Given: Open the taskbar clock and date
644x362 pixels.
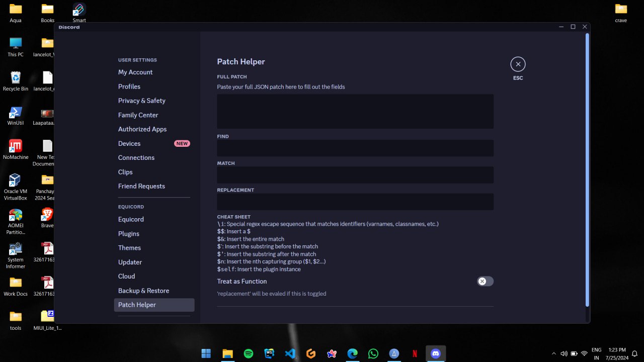Looking at the screenshot, I should coord(617,353).
